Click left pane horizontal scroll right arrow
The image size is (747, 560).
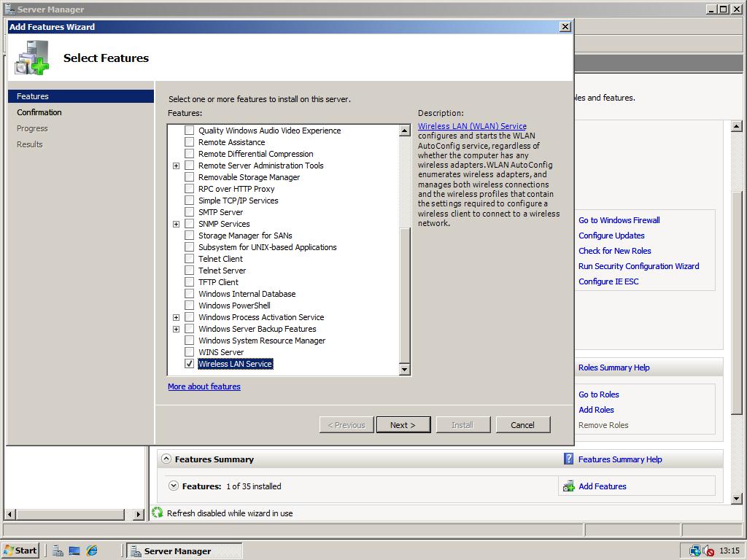click(x=139, y=514)
